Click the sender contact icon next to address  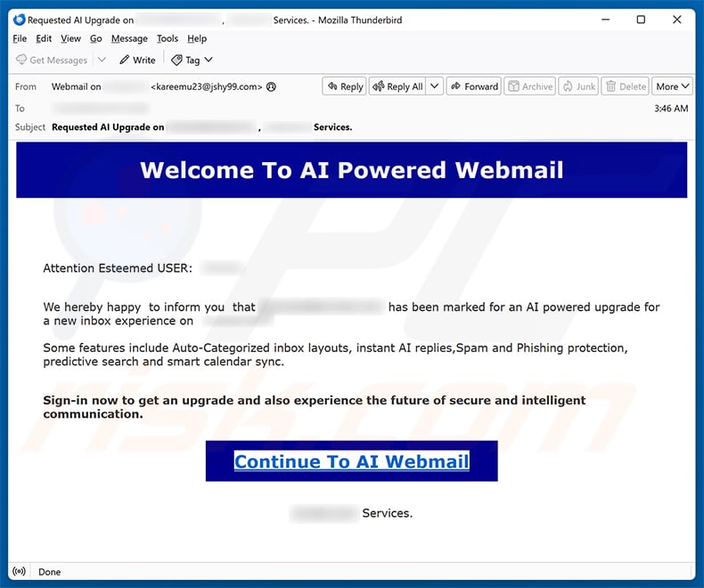[271, 86]
